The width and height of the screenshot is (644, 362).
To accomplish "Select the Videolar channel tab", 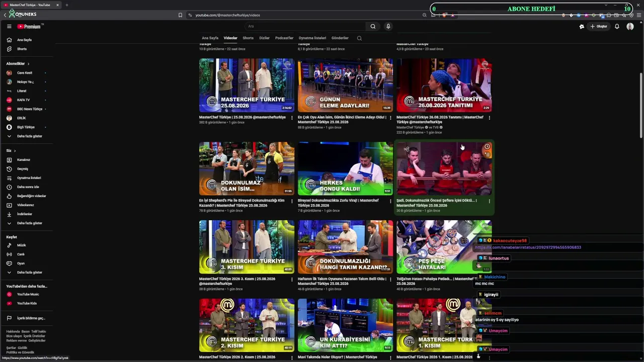I will tap(230, 38).
